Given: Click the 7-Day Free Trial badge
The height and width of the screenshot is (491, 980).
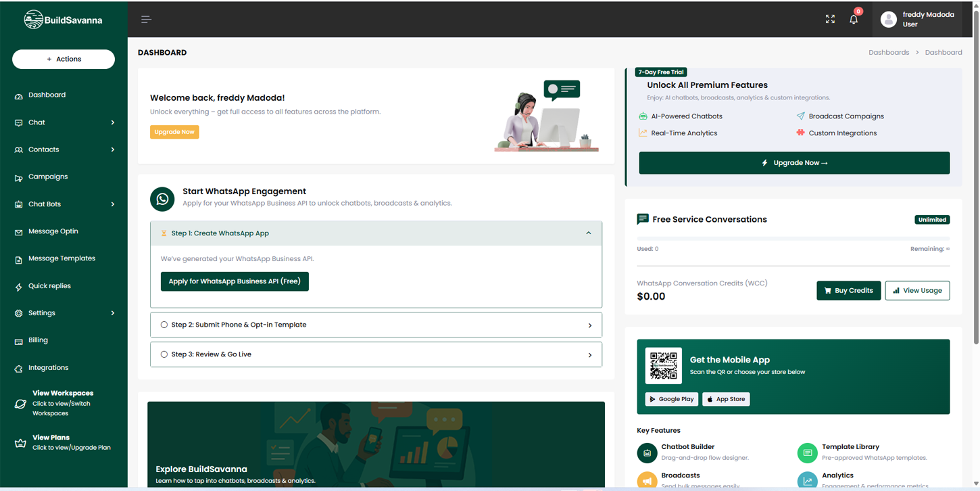Looking at the screenshot, I should [661, 72].
